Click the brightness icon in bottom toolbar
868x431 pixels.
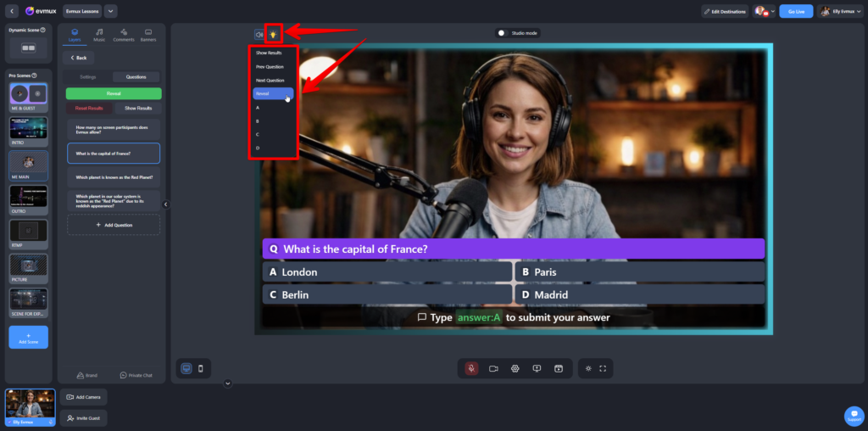pyautogui.click(x=586, y=368)
